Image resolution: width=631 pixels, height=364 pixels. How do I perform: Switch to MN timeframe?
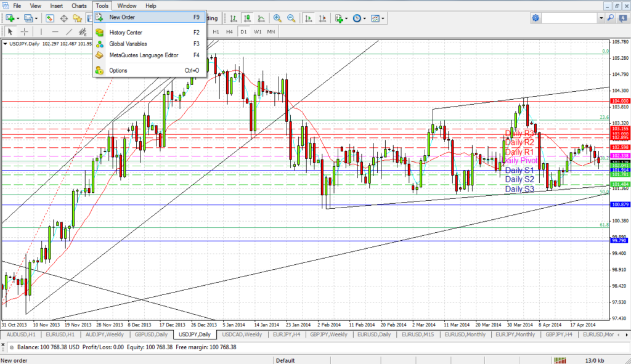(x=271, y=31)
